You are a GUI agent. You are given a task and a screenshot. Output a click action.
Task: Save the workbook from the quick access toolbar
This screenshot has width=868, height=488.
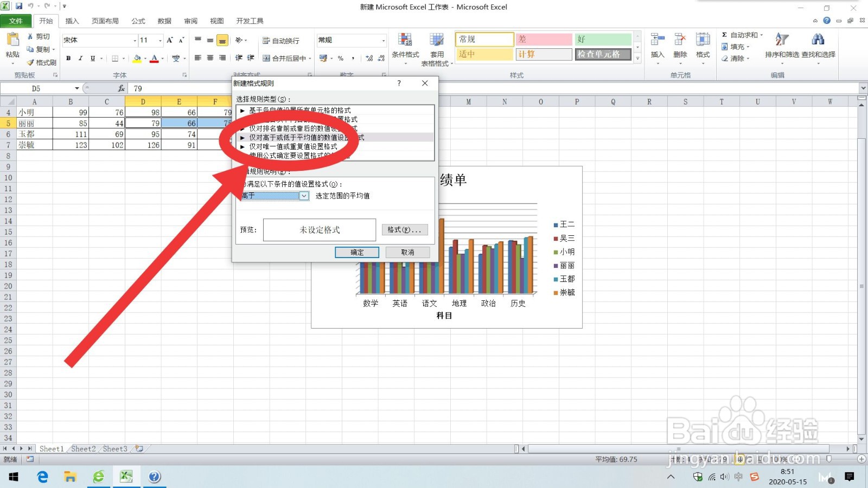[19, 7]
